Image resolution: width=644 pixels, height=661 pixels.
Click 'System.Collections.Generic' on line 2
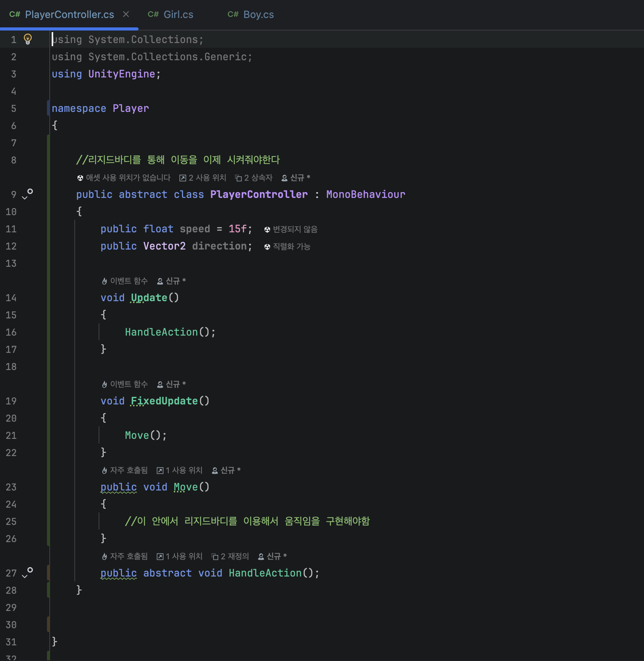click(x=167, y=57)
